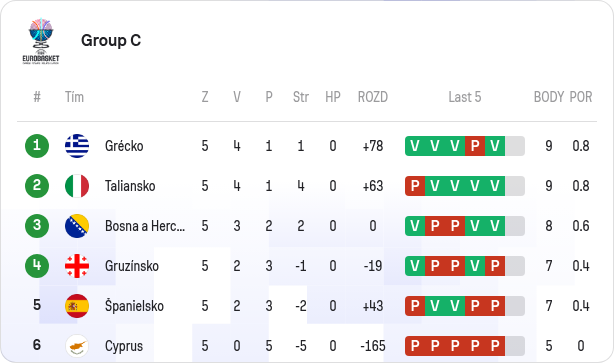This screenshot has height=363, width=614.
Task: Click the green rank 1 badge
Action: pyautogui.click(x=37, y=146)
